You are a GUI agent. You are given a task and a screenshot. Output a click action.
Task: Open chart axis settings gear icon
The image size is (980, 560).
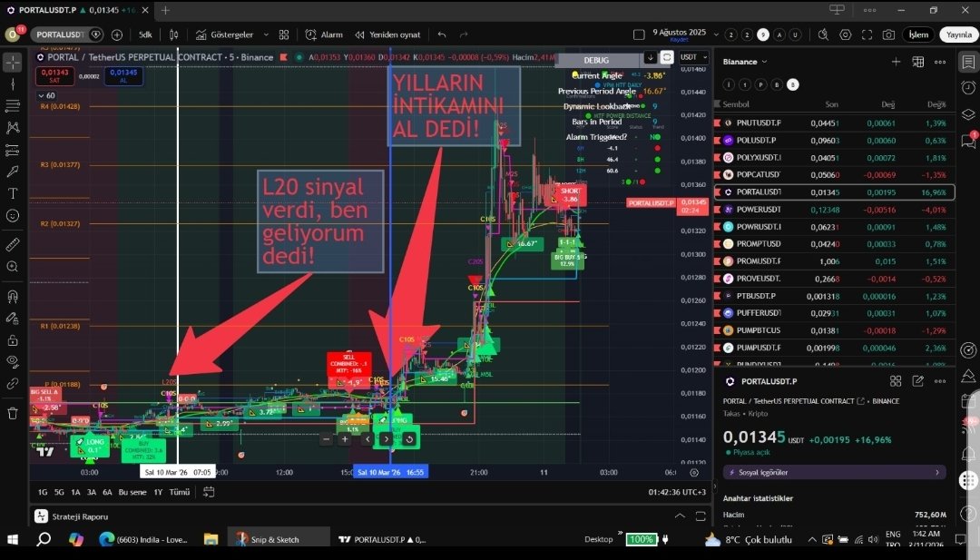(694, 473)
